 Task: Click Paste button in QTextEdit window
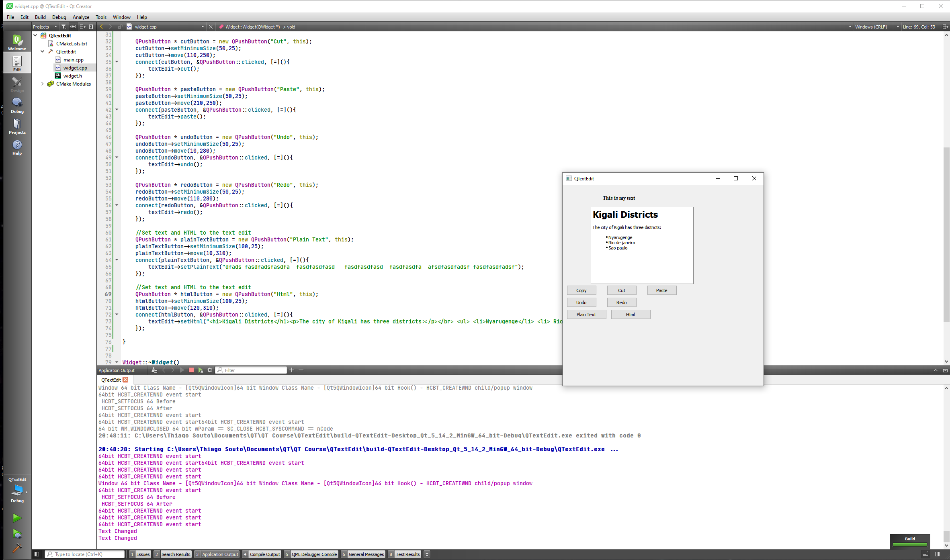(x=661, y=290)
